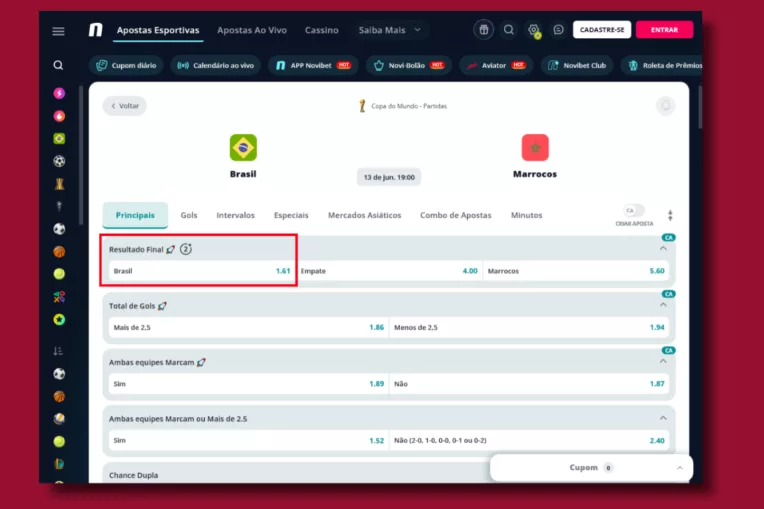
Task: Click the CADASTRE-SE button
Action: (x=601, y=30)
